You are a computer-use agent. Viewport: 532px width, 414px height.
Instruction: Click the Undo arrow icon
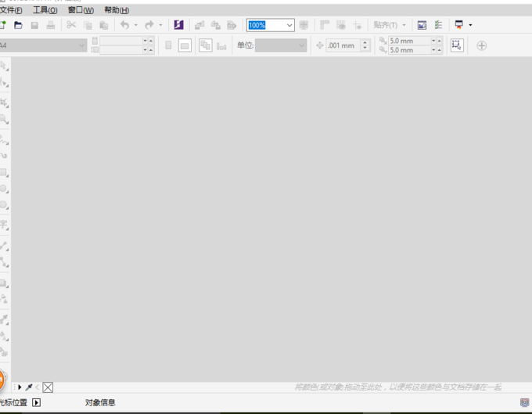point(125,25)
